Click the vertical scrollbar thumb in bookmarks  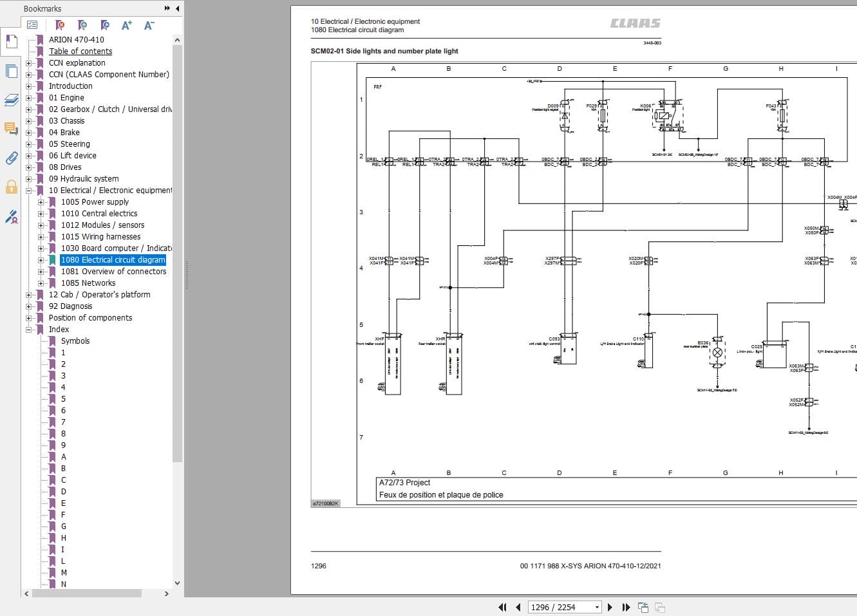tap(177, 254)
